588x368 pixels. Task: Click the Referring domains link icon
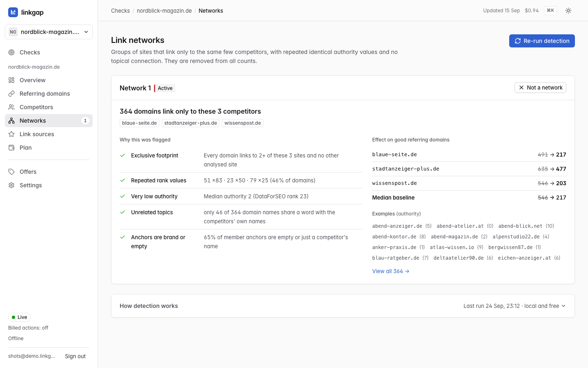11,94
